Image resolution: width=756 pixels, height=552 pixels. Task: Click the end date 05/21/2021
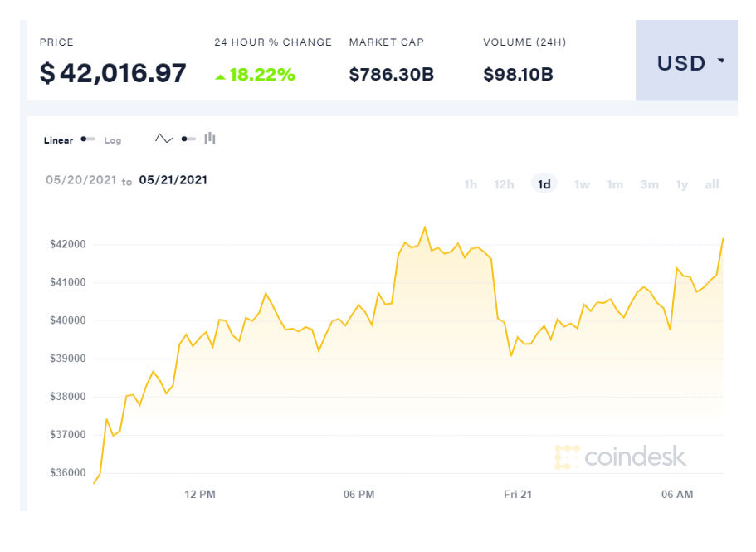pos(173,180)
